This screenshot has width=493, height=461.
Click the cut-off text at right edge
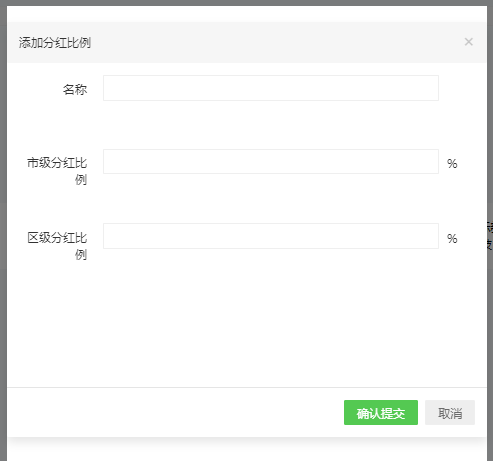click(x=490, y=236)
